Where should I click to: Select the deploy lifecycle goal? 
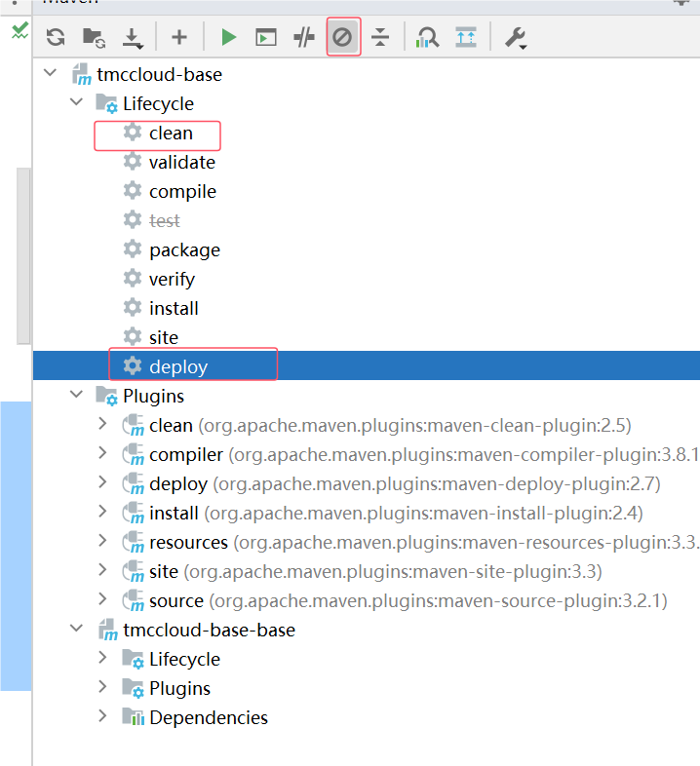(178, 367)
